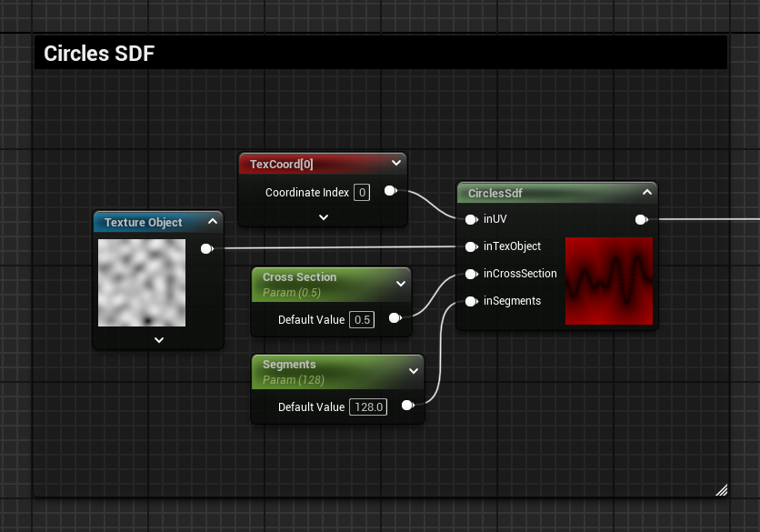This screenshot has height=532, width=760.
Task: Click the inSegments input pin
Action: pos(471,301)
